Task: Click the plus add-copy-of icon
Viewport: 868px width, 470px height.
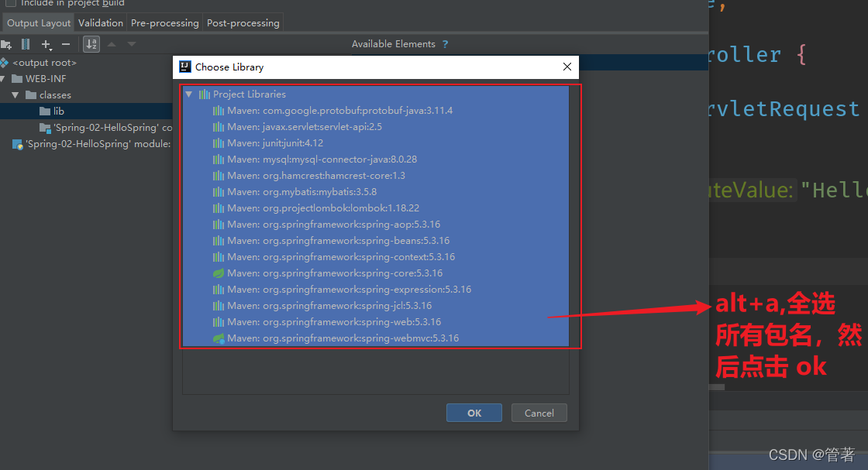Action: click(46, 44)
